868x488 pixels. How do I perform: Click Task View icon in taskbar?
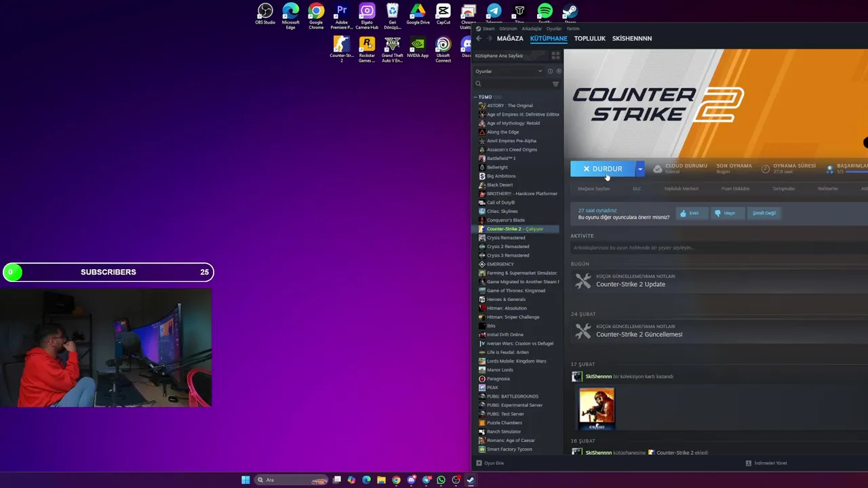[x=336, y=480]
